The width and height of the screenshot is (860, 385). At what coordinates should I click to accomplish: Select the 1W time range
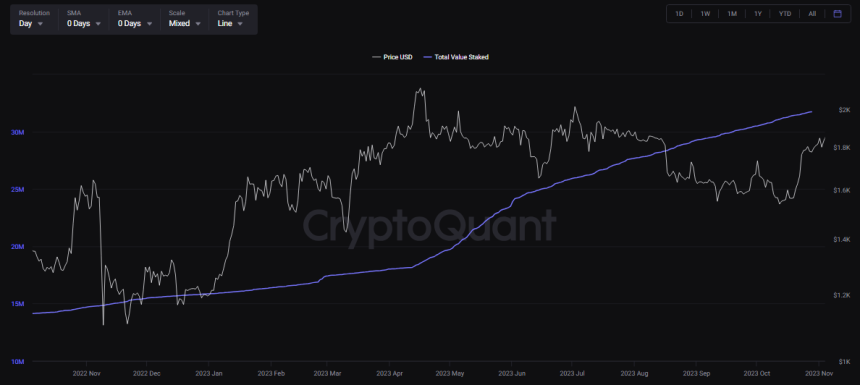(x=705, y=14)
